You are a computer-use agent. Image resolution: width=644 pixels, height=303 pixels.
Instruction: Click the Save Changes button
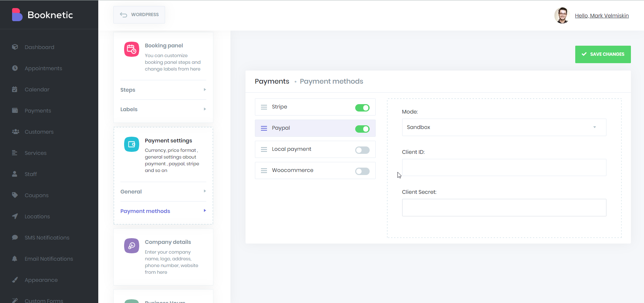603,54
